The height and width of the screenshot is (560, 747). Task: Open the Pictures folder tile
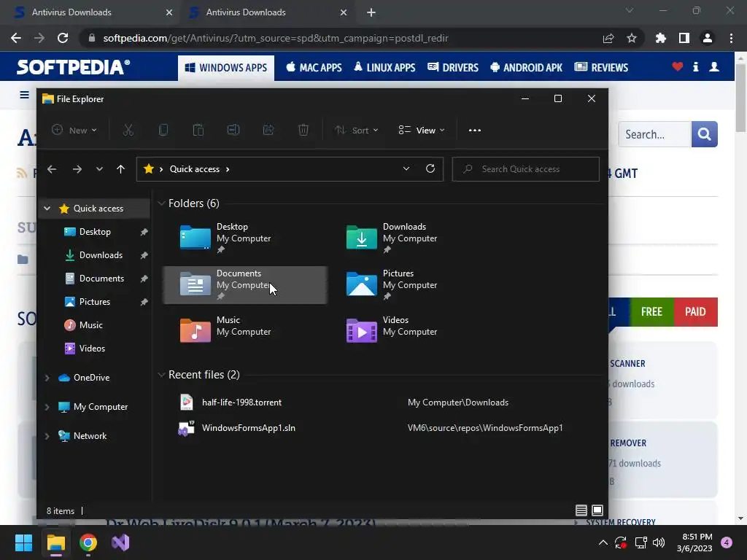pos(411,285)
